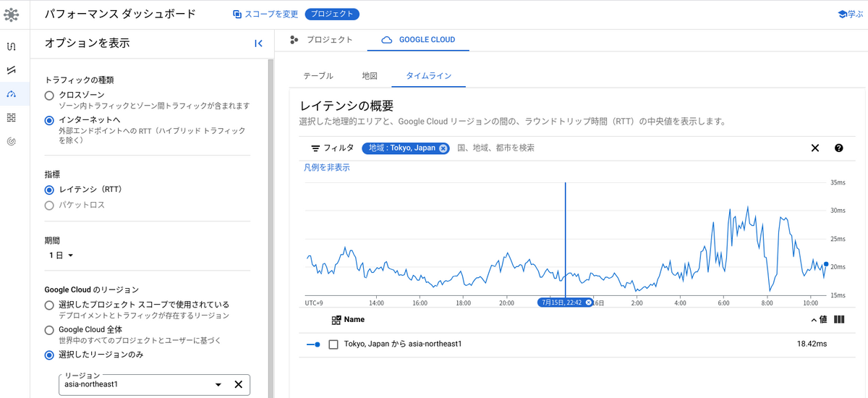This screenshot has width=868, height=398.
Task: Dismiss the 7月15日 22:42 time marker
Action: 588,302
